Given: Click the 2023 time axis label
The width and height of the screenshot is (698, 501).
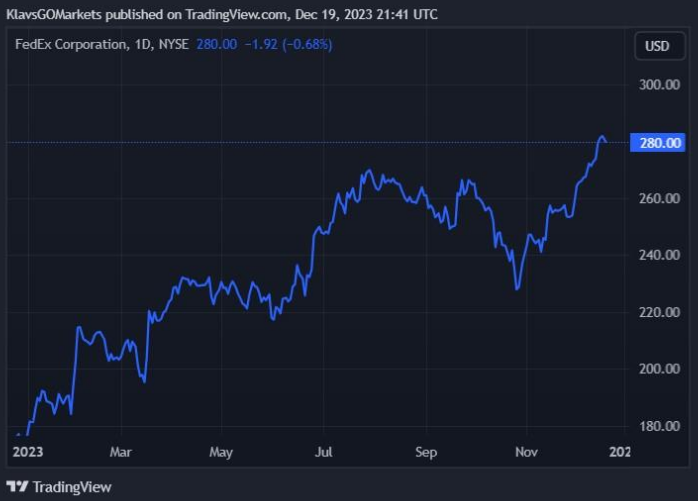Looking at the screenshot, I should click(28, 452).
